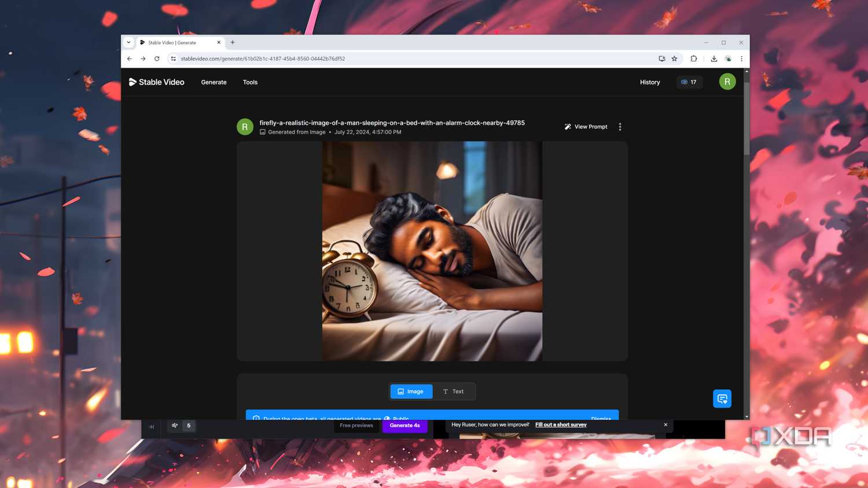The image size is (868, 488).
Task: Select the Image input mode tab
Action: [411, 391]
